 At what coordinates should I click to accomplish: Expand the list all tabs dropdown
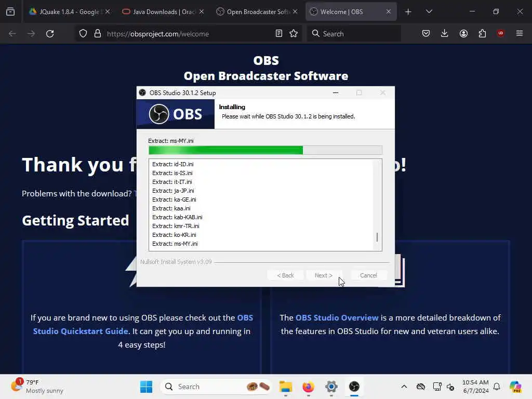coord(429,11)
